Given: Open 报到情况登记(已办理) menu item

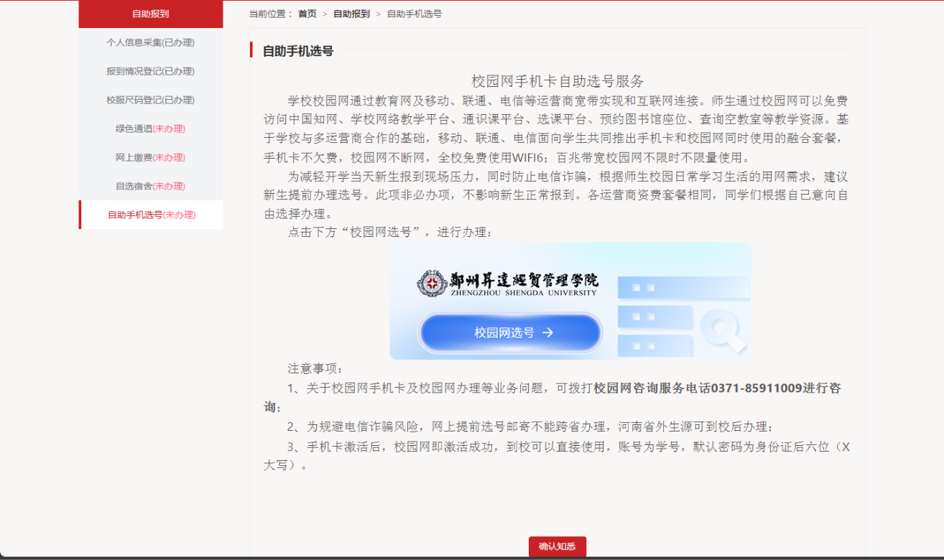Looking at the screenshot, I should pos(151,71).
